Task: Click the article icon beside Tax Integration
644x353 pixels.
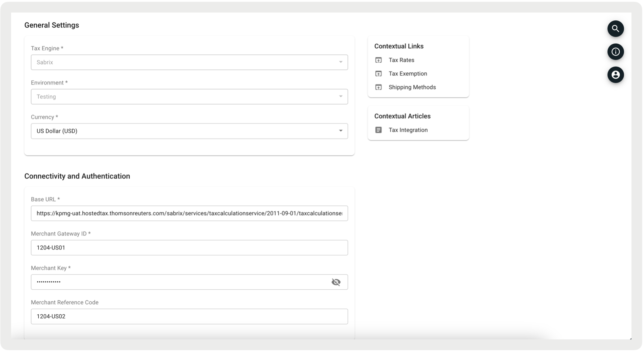Action: [x=378, y=130]
